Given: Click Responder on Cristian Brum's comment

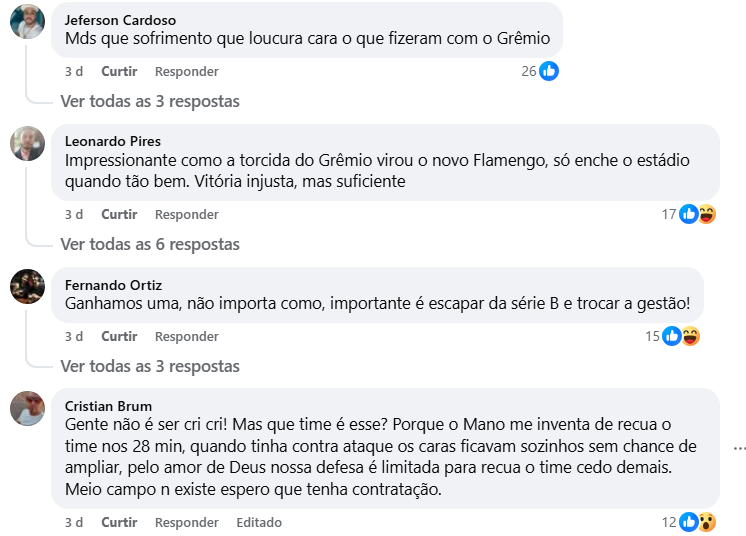Looking at the screenshot, I should tap(186, 522).
